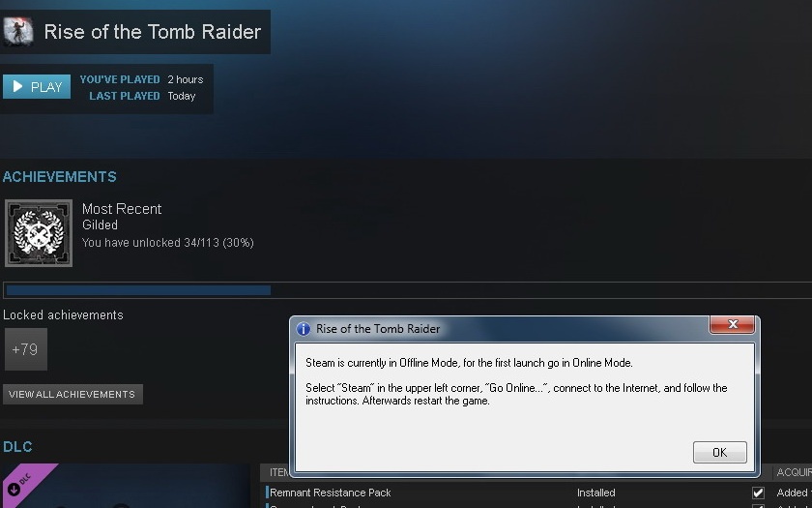812x508 pixels.
Task: Click the blue info icon in dialog title
Action: coord(303,329)
